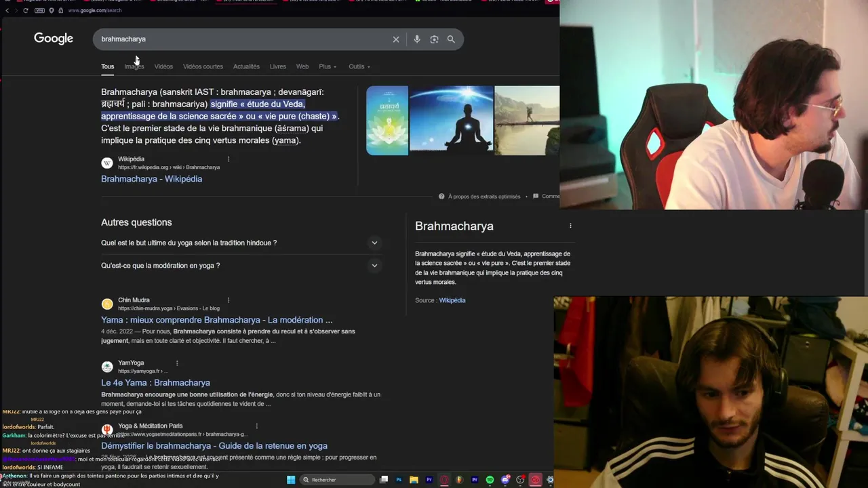868x488 pixels.
Task: Open Brahmacharya - Wikipédia link
Action: pyautogui.click(x=151, y=179)
